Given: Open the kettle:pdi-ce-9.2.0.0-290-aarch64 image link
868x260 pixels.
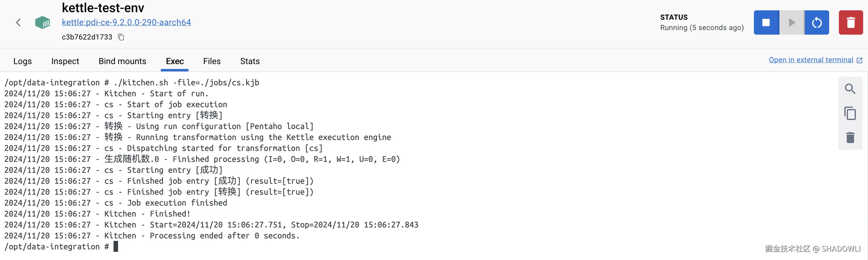Looking at the screenshot, I should pyautogui.click(x=126, y=22).
